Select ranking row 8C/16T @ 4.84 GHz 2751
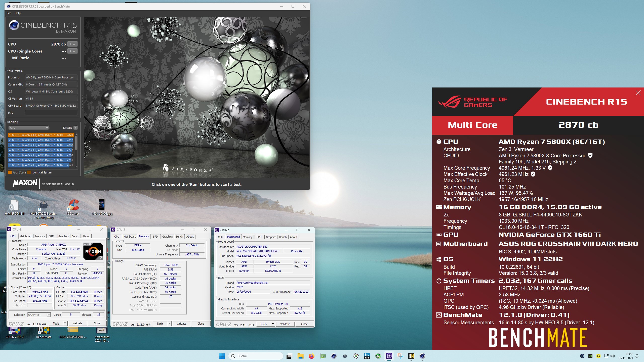 coord(41,160)
